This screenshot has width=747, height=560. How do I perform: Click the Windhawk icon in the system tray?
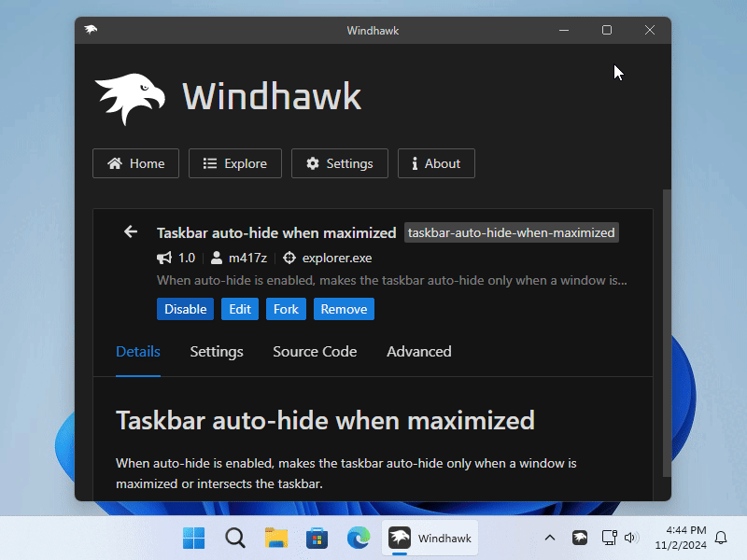pyautogui.click(x=580, y=538)
